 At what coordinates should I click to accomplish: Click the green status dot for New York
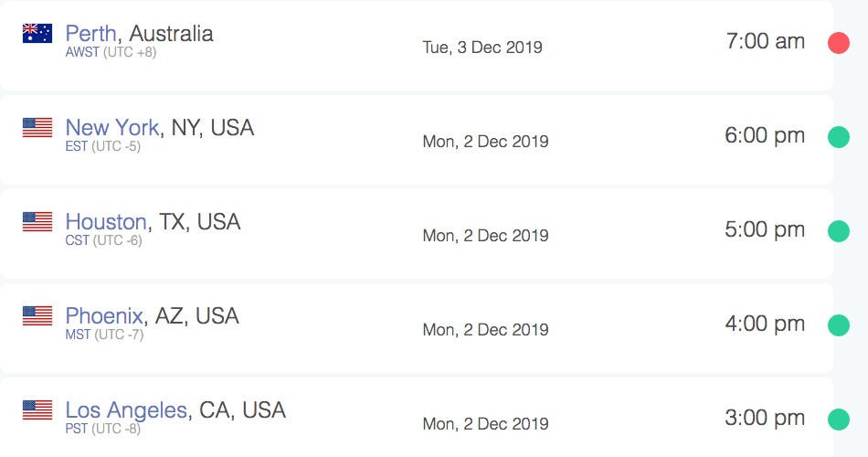point(839,137)
